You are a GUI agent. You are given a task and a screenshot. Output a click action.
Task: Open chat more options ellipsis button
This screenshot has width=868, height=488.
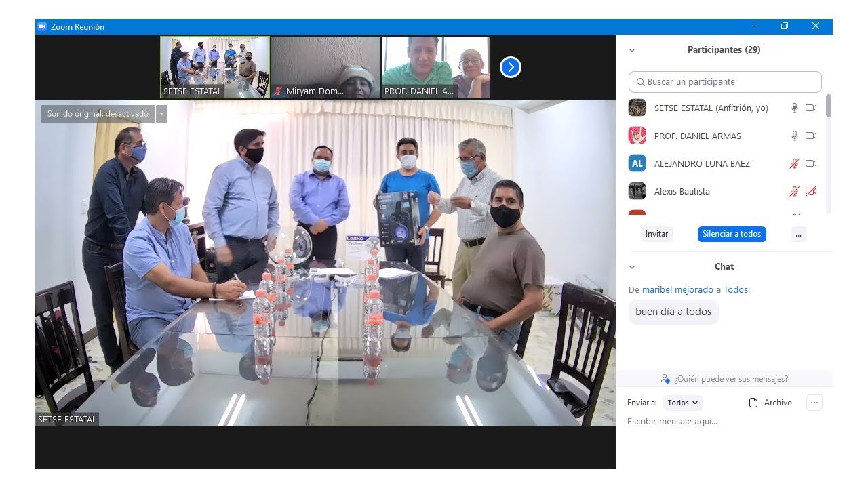coord(814,403)
